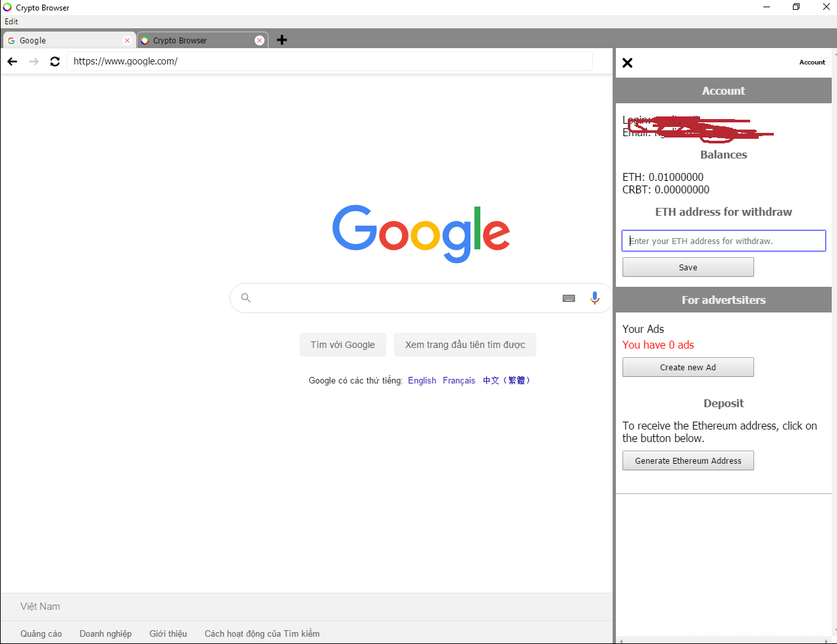Go forward with the forward arrow
The height and width of the screenshot is (644, 837).
[x=34, y=61]
